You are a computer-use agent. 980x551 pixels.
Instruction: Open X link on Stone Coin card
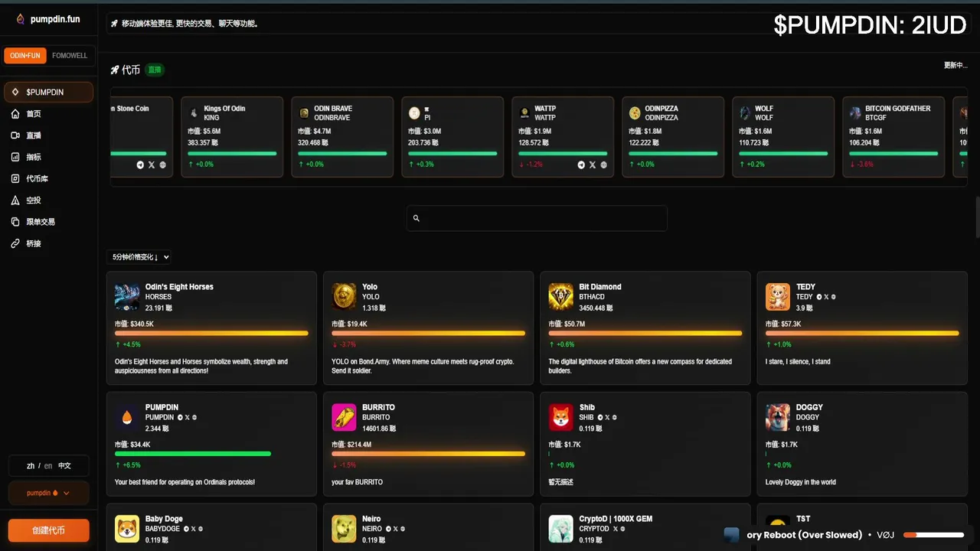tap(152, 165)
